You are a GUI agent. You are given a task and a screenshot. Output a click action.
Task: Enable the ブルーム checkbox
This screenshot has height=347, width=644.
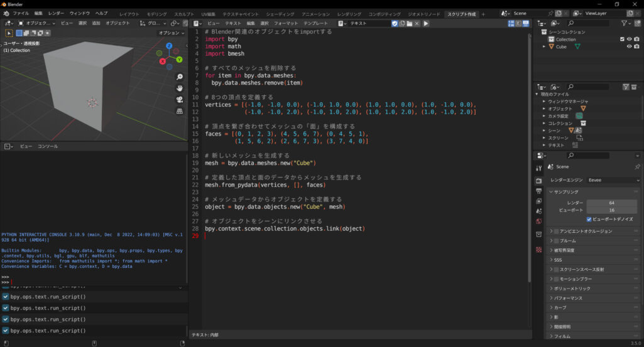pyautogui.click(x=557, y=241)
